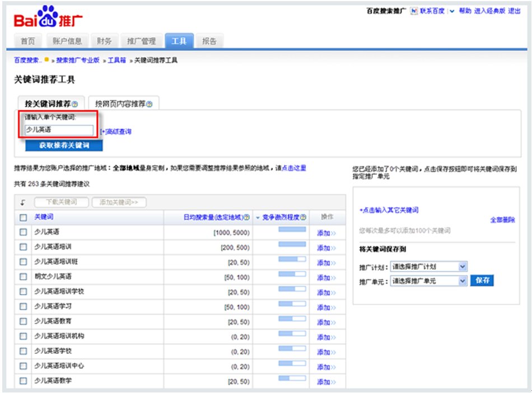Check the select-all checkbox in header row
This screenshot has height=393, width=532.
tap(23, 217)
